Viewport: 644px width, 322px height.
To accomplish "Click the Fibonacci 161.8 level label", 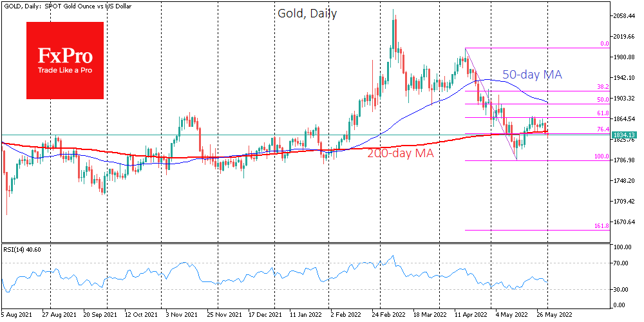I will pos(601,226).
